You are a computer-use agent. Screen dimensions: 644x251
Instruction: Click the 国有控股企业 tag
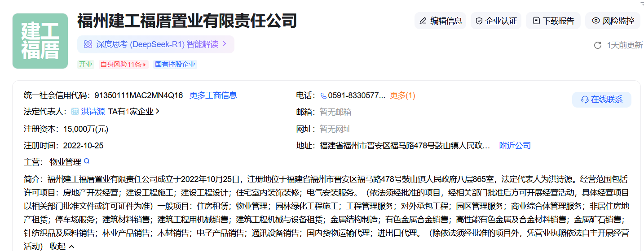coord(175,65)
